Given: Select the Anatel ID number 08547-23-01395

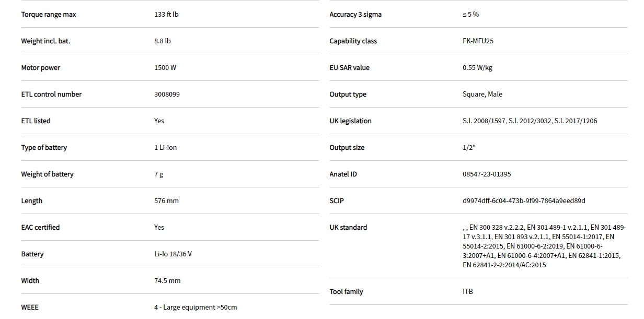Looking at the screenshot, I should tap(487, 174).
